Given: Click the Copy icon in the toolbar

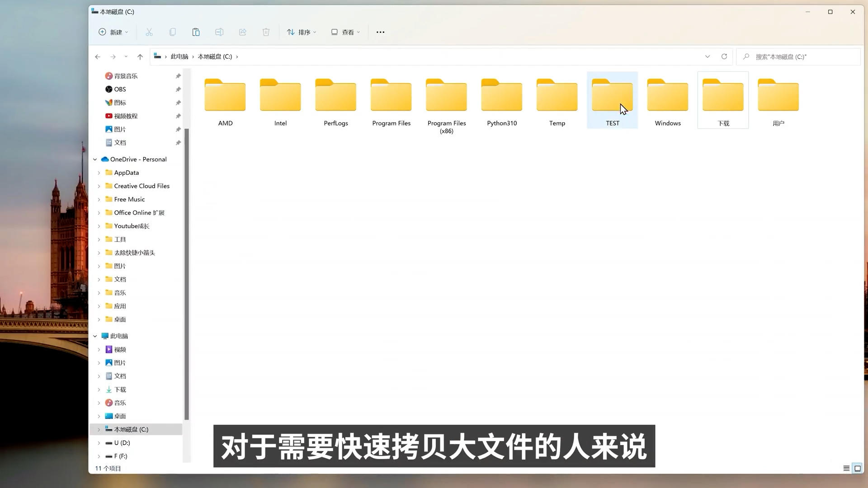Looking at the screenshot, I should coord(173,32).
